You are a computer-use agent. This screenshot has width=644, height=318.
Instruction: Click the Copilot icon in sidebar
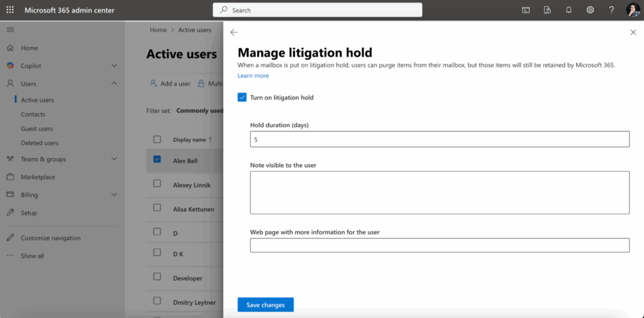pyautogui.click(x=11, y=66)
